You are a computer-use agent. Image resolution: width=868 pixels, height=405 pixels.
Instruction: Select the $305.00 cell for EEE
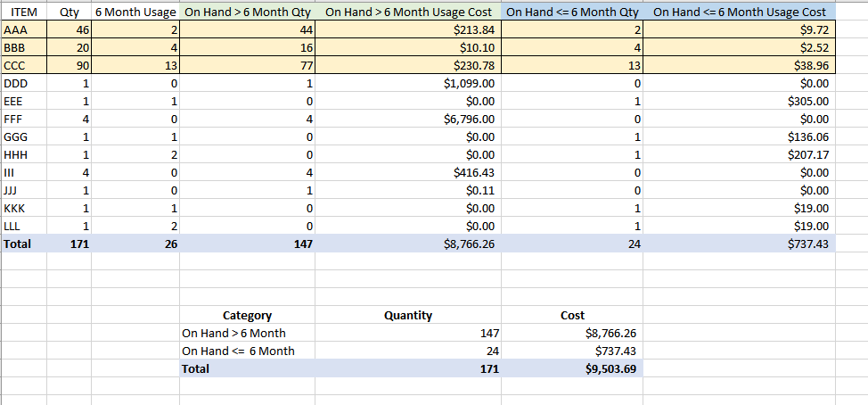pos(740,102)
